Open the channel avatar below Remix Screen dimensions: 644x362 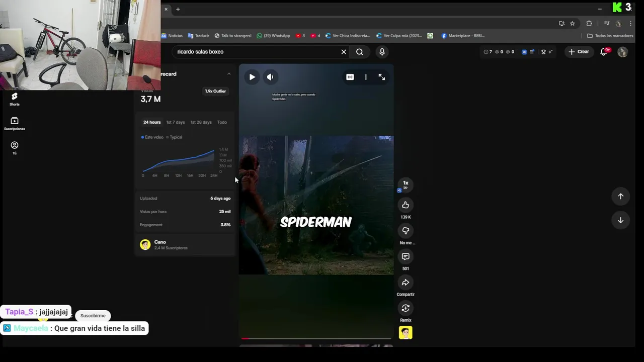click(406, 333)
